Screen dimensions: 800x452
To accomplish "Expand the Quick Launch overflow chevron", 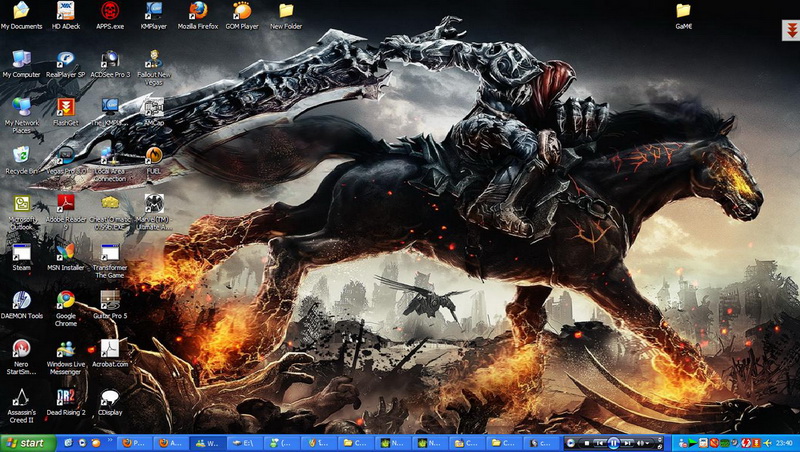I will point(110,441).
